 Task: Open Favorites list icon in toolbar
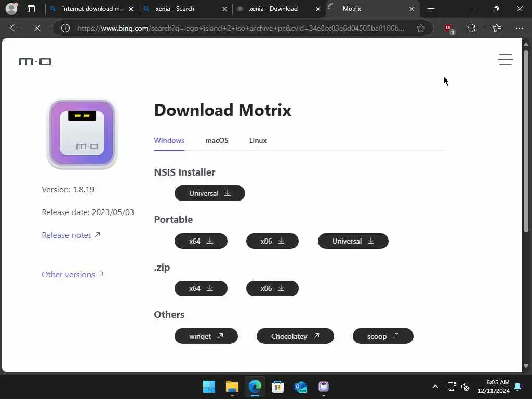click(x=496, y=28)
